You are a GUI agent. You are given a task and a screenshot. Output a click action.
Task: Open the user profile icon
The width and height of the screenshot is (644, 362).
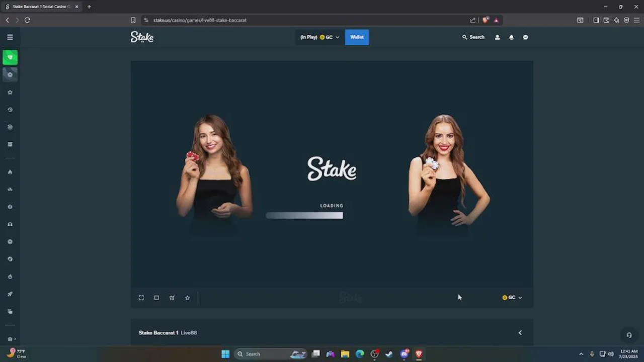[x=497, y=37]
